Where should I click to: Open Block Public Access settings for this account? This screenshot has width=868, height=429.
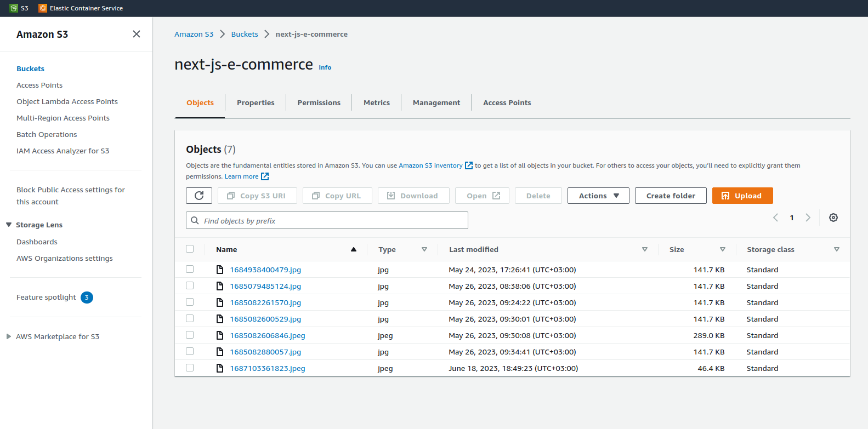(71, 196)
